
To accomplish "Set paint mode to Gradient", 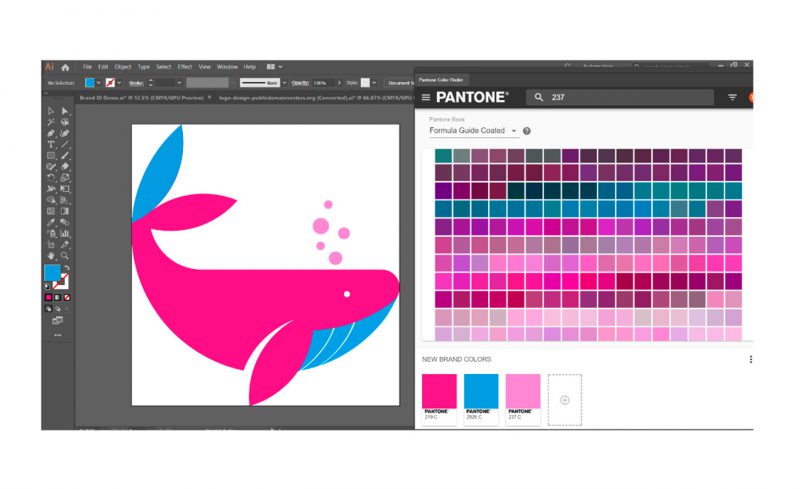I will click(x=58, y=297).
